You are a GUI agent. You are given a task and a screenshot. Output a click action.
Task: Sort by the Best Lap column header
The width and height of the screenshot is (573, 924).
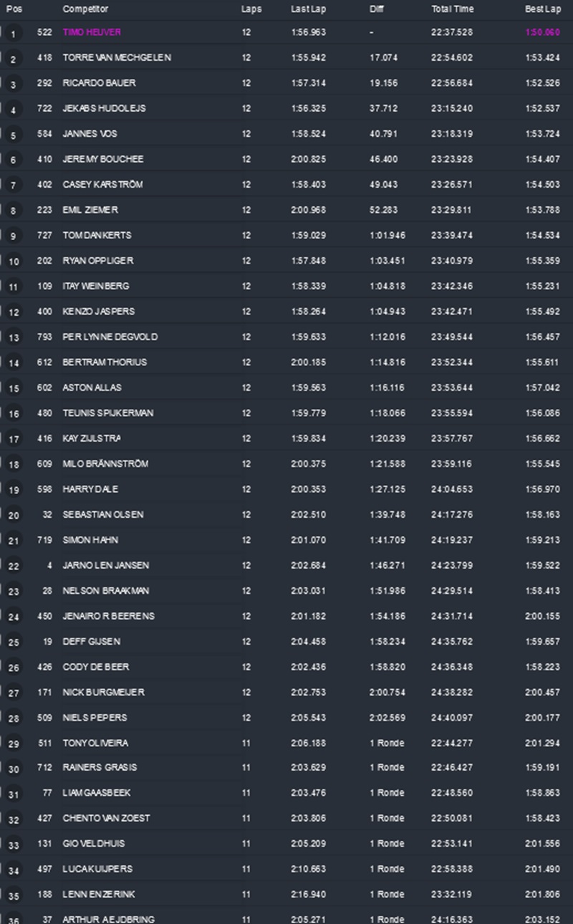[x=542, y=9]
